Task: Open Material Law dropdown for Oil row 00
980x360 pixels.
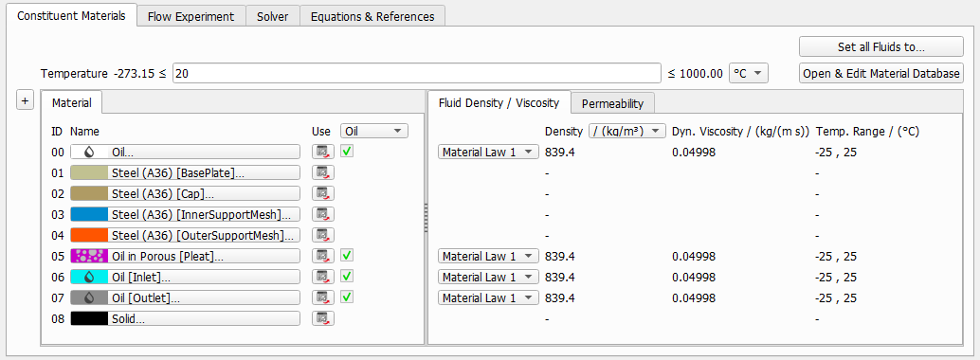Action: coord(488,152)
